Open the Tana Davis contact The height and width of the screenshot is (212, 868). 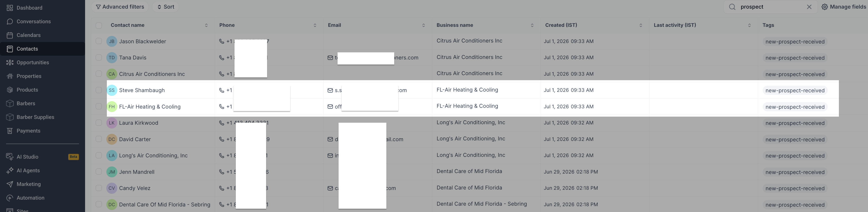point(133,57)
